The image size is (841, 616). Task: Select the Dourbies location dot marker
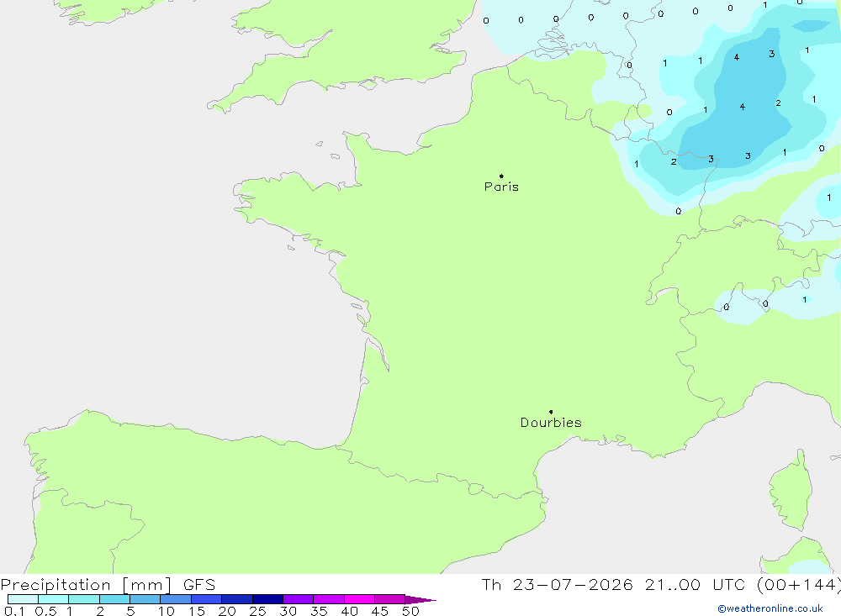tap(551, 412)
